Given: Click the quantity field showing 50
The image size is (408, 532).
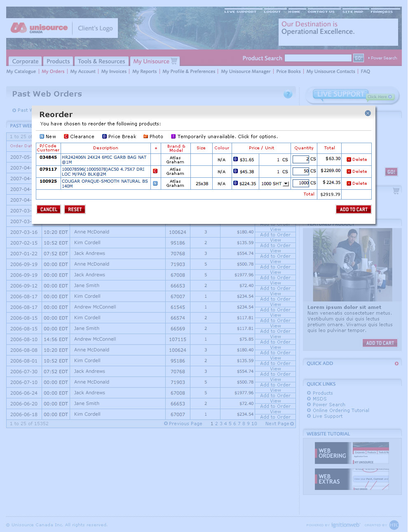Looking at the screenshot, I should pos(300,171).
